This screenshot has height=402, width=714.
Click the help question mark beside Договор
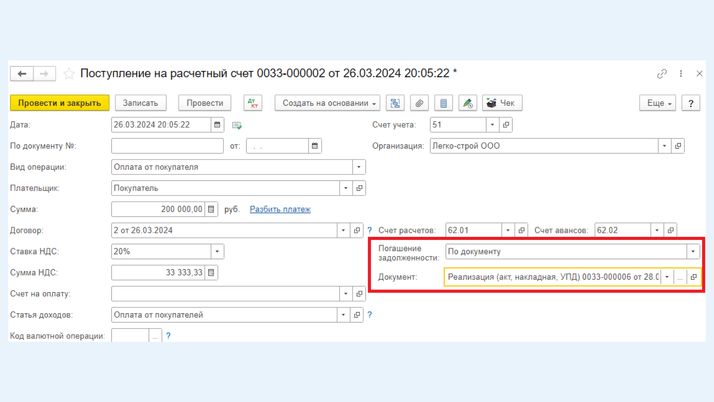[370, 231]
